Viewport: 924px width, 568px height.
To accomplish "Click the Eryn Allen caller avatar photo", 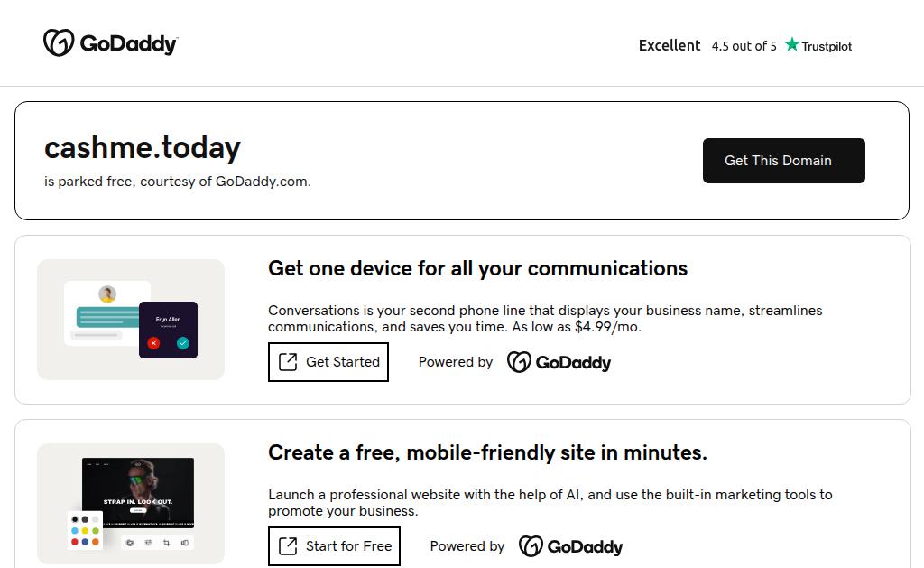I will pos(107,294).
